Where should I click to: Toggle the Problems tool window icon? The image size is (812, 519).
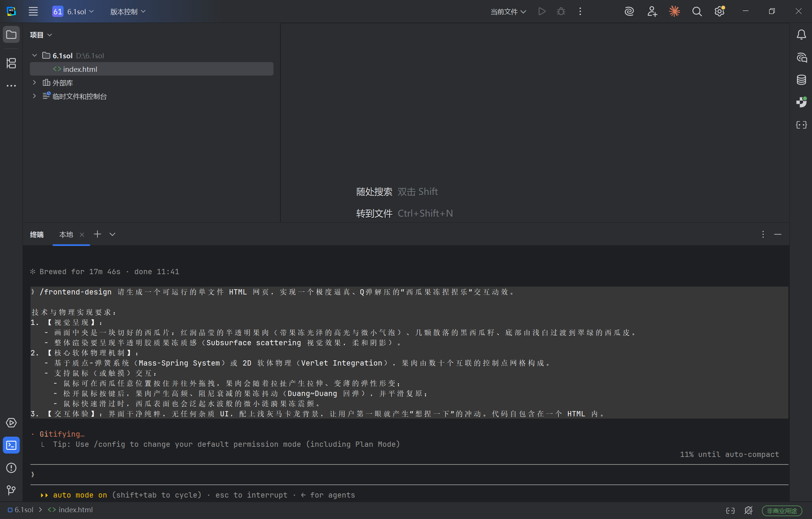click(x=11, y=468)
